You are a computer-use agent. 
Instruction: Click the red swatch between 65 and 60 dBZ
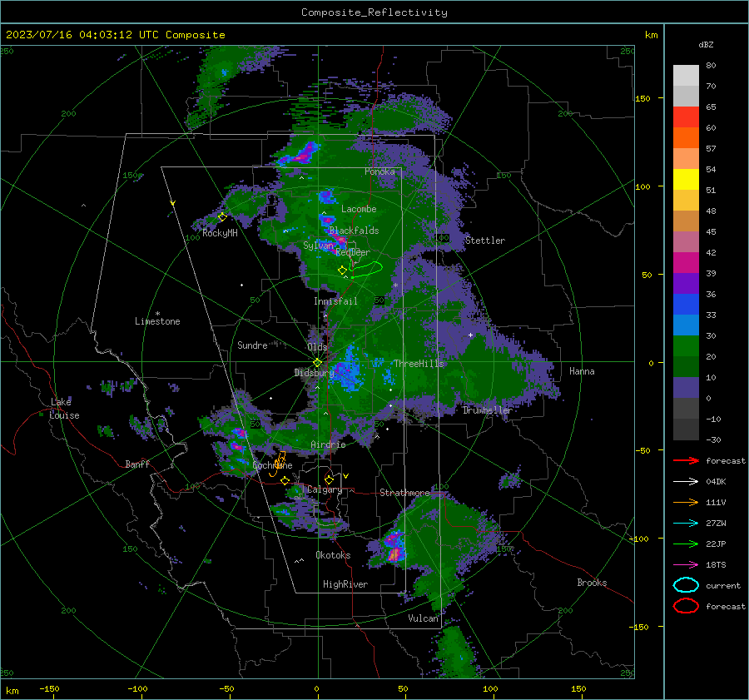(686, 117)
